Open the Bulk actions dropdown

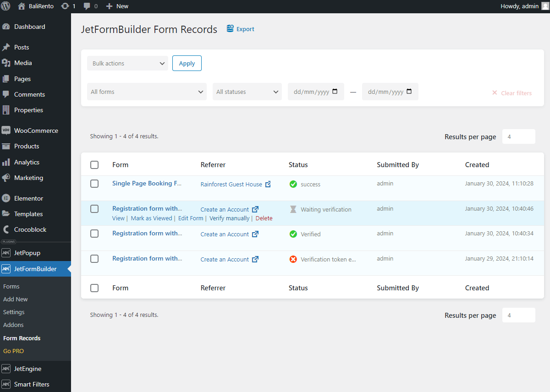[127, 63]
